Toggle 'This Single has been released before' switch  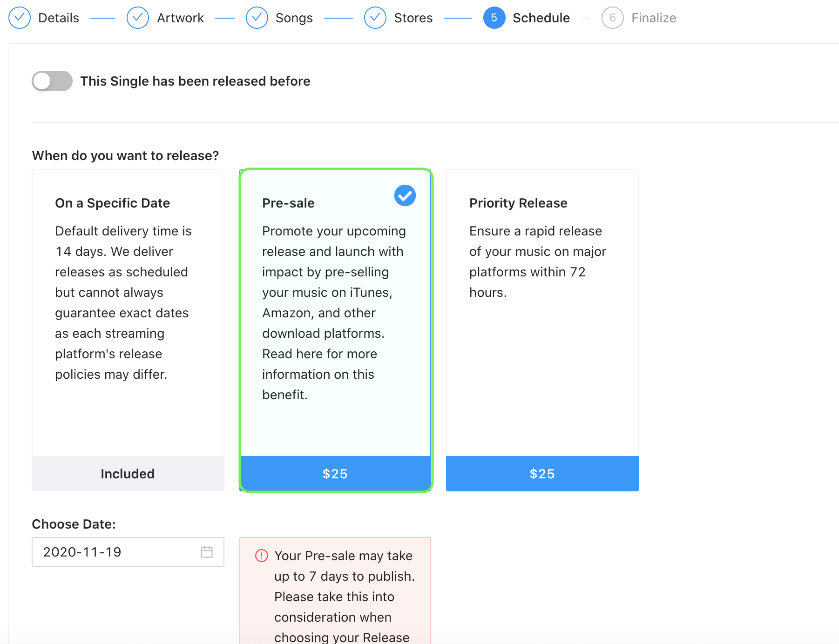(x=52, y=81)
